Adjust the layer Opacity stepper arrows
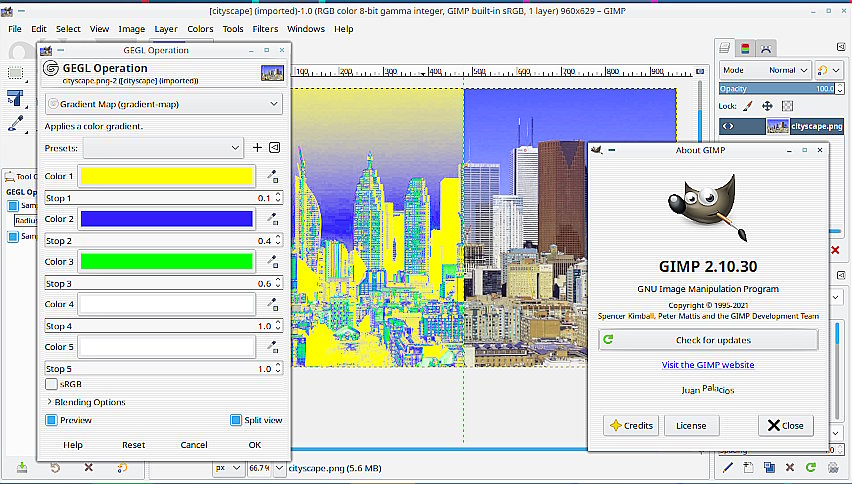852x484 pixels. [x=840, y=88]
